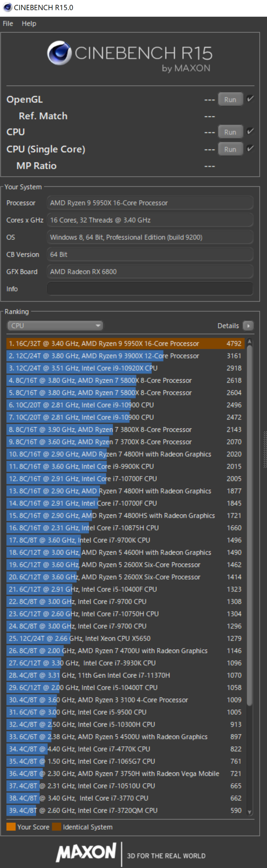Click the brown Identical System legend swatch

pyautogui.click(x=57, y=827)
